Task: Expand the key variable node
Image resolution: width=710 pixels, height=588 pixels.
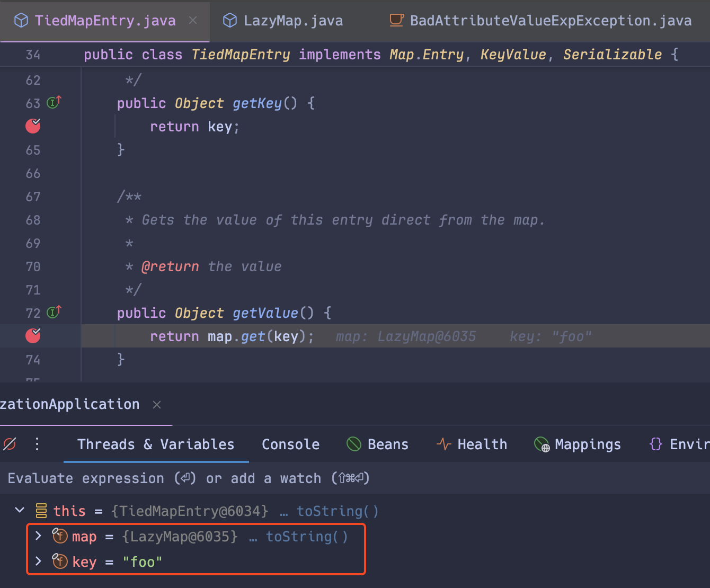Action: click(x=38, y=562)
